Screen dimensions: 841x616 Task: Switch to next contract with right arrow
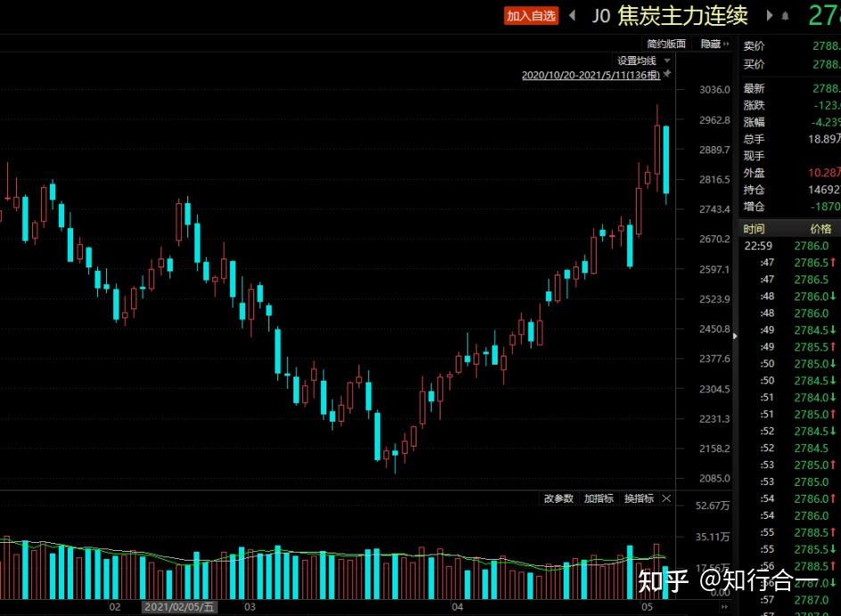click(768, 15)
